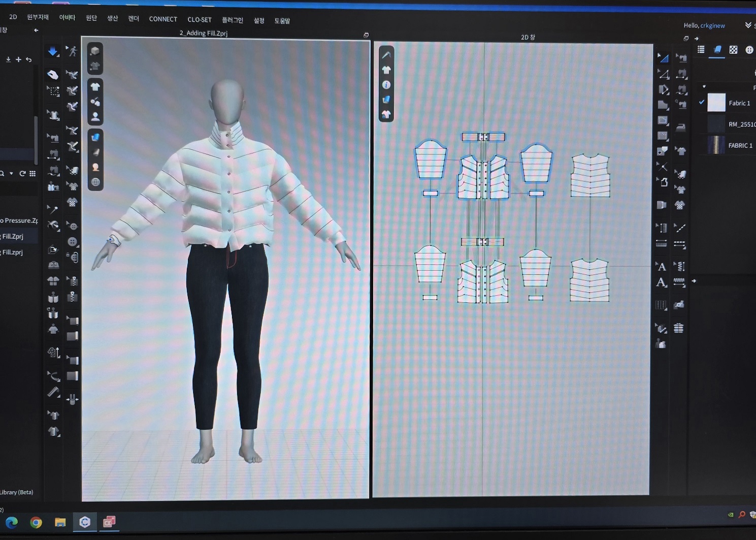Image resolution: width=756 pixels, height=540 pixels.
Task: Open the 아바타 menu
Action: pyautogui.click(x=67, y=18)
